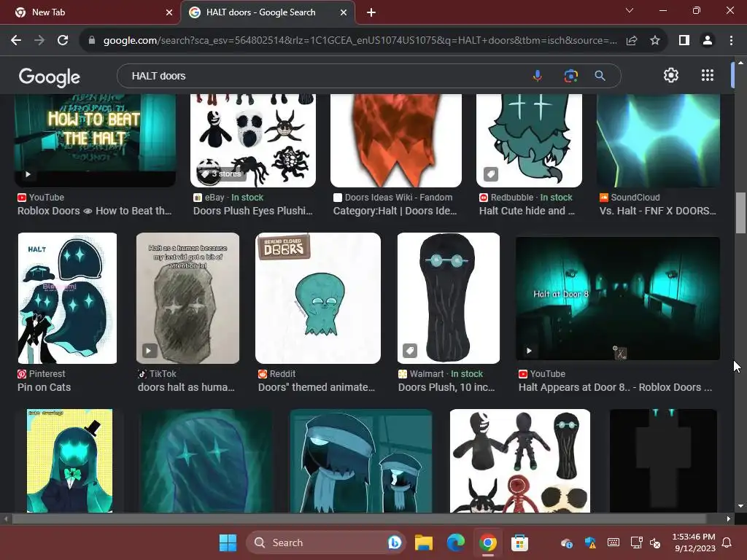
Task: Open the Vs. Halt FNF X DOORS SoundCloud link
Action: 657,211
